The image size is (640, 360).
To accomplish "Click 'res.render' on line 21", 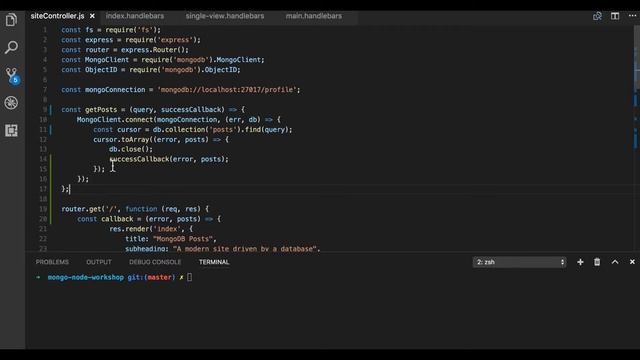I will [x=129, y=229].
